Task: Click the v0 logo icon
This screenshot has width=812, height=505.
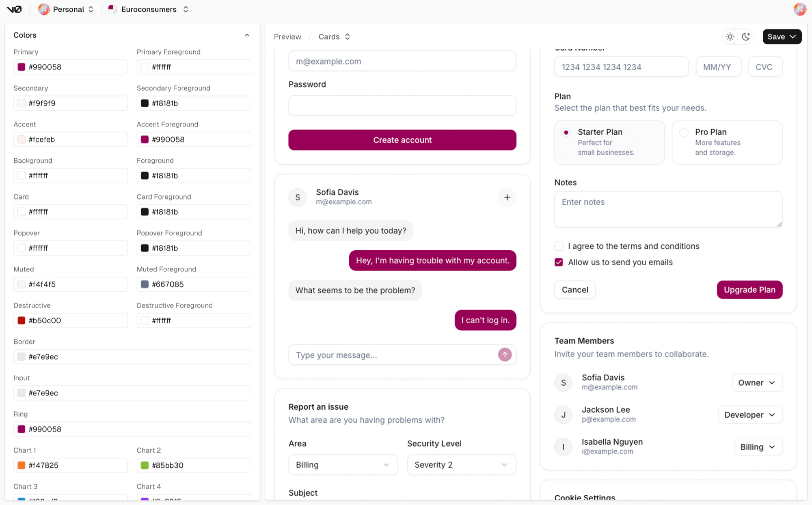Action: (x=14, y=9)
